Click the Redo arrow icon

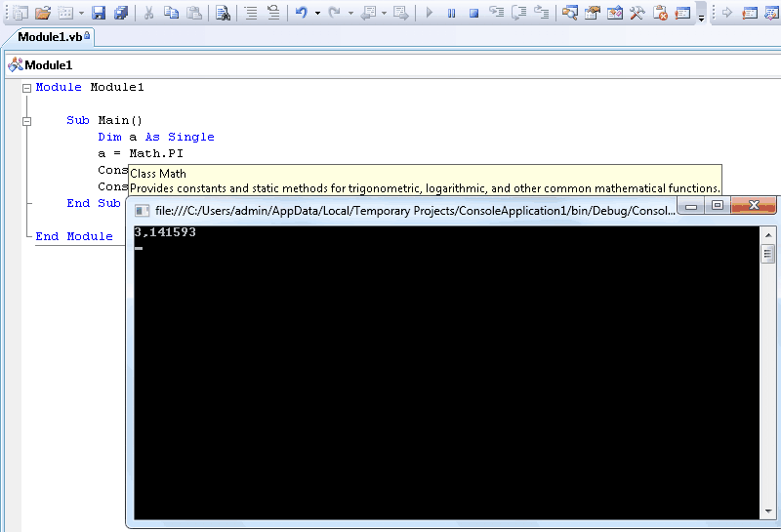pos(335,13)
